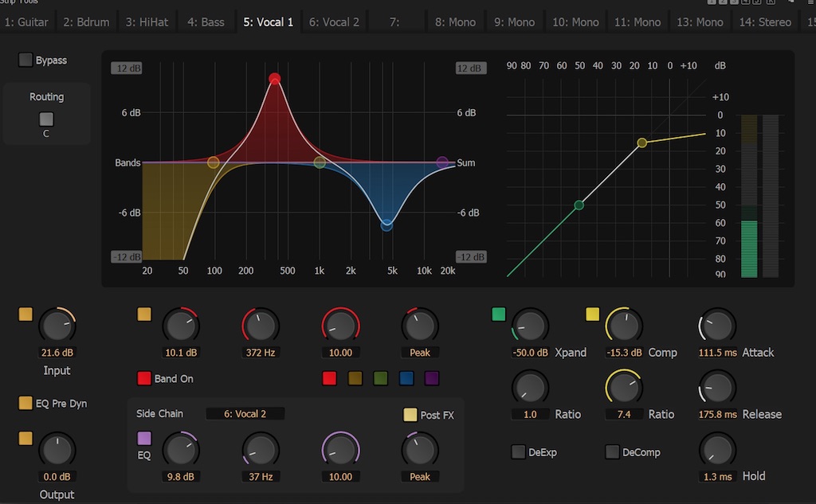Switch to the 4: Bass channel tab
The height and width of the screenshot is (504, 816).
click(206, 21)
